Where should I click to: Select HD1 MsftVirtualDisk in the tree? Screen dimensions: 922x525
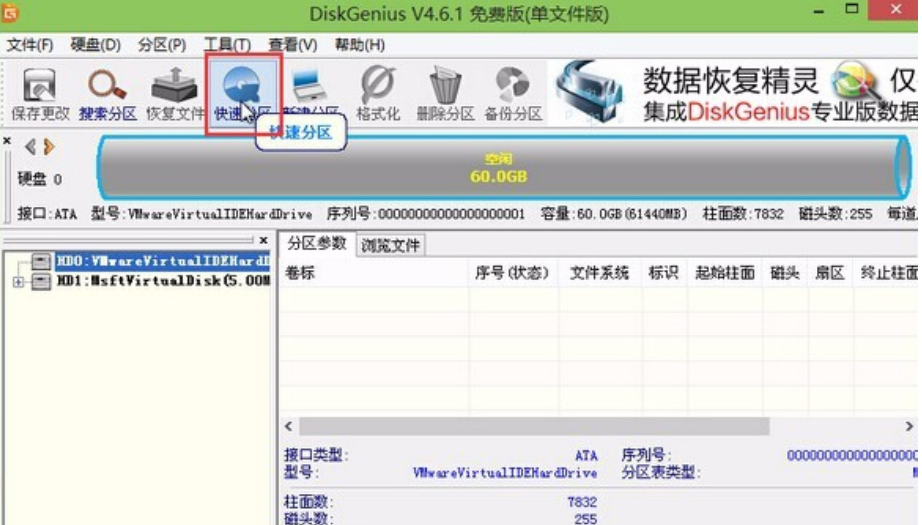[x=162, y=281]
